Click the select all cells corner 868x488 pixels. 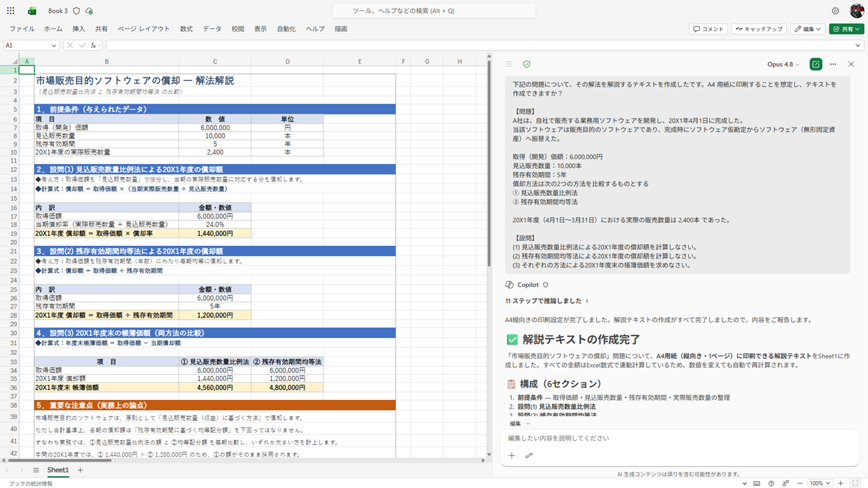9,62
